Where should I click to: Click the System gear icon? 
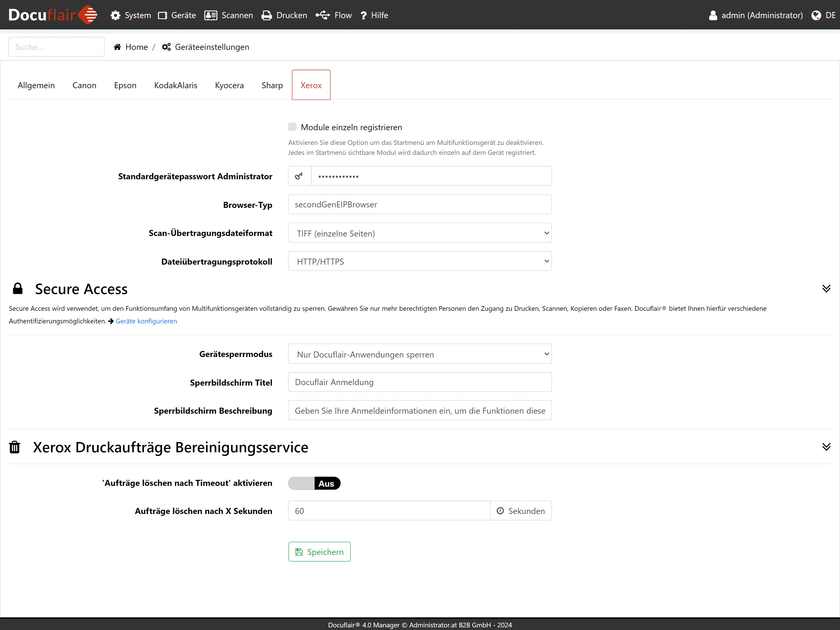115,15
